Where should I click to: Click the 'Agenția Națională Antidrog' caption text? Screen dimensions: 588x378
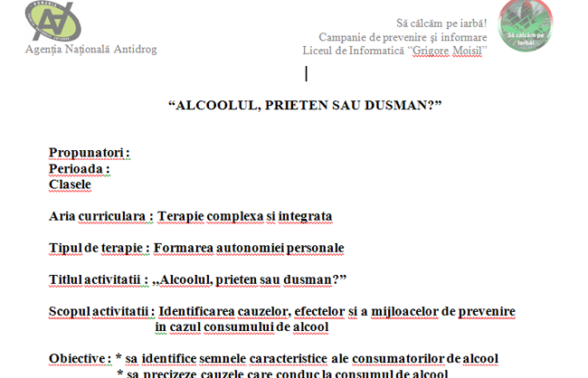83,47
